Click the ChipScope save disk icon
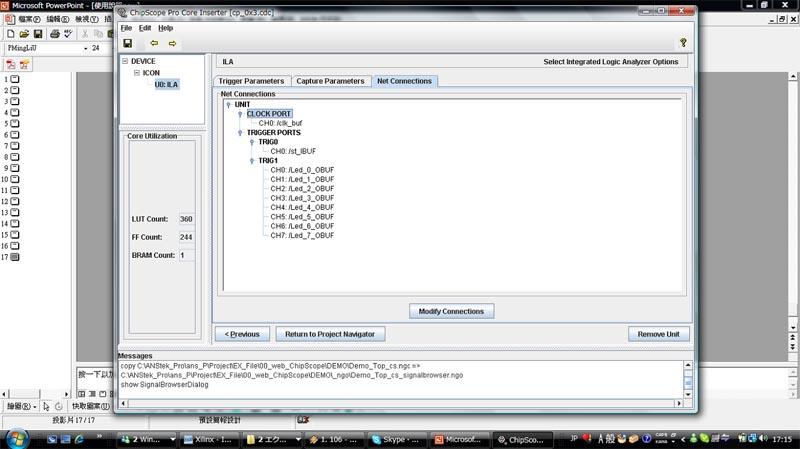Screen dimensions: 800x449 pos(128,43)
